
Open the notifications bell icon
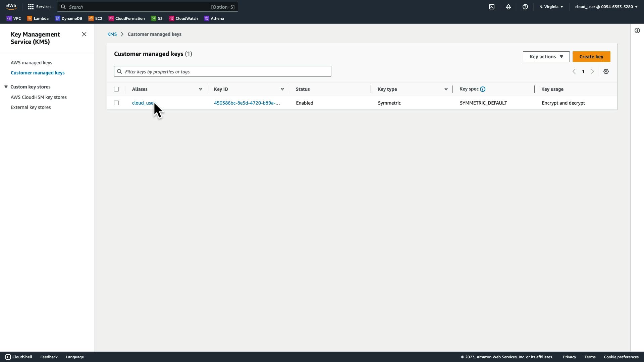pyautogui.click(x=508, y=7)
